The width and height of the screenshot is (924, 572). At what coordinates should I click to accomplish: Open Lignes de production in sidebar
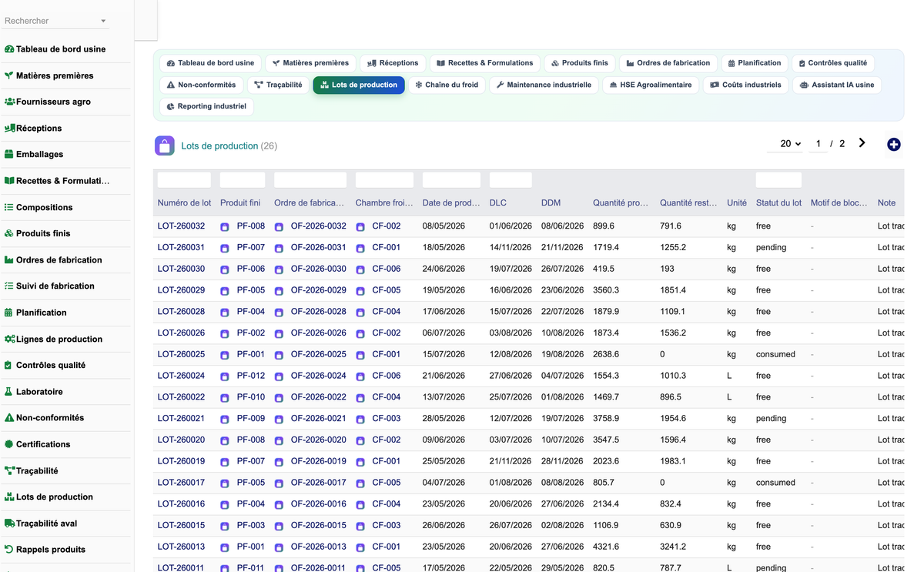(53, 339)
